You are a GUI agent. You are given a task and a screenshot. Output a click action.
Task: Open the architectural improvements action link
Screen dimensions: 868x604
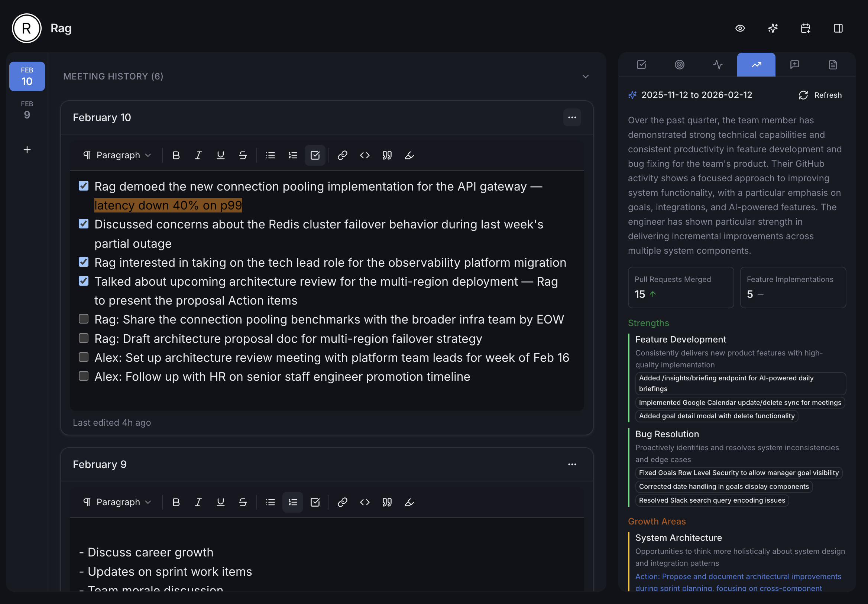(x=737, y=577)
